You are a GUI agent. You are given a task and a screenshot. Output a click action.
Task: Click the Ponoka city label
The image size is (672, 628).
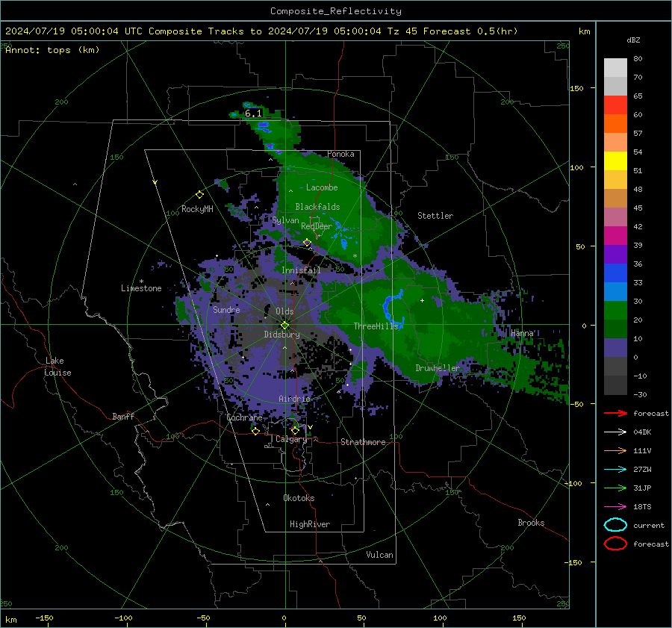click(x=340, y=154)
